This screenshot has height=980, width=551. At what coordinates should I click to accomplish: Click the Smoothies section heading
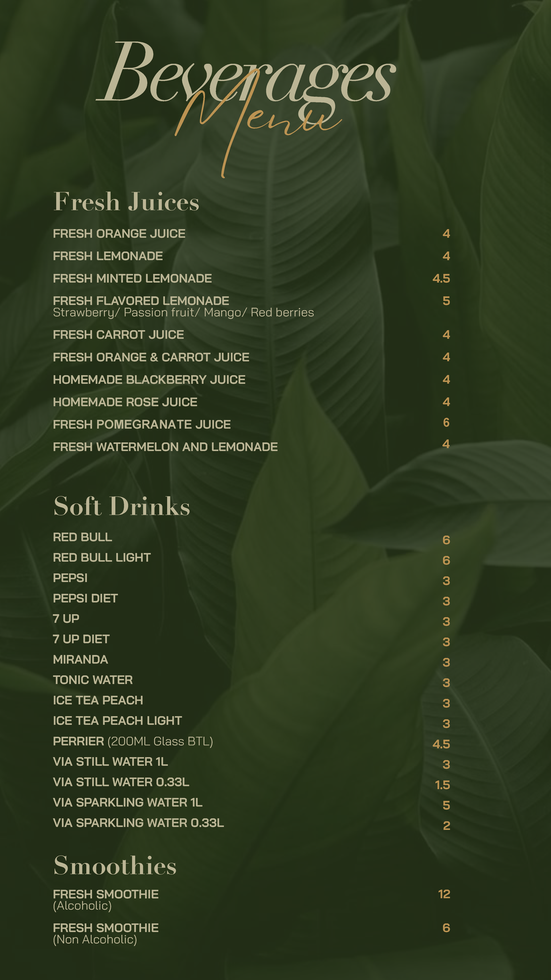(x=115, y=866)
